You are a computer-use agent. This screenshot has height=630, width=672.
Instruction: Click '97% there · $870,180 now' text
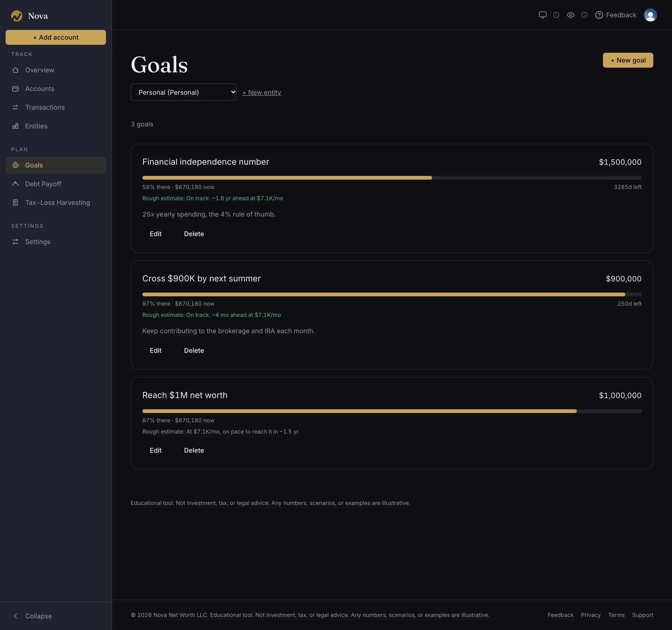tap(178, 304)
